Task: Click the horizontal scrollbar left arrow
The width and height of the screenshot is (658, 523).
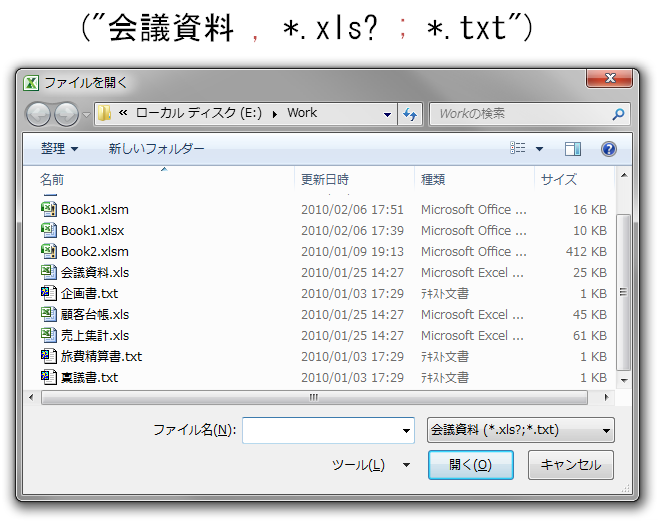Action: tap(31, 397)
